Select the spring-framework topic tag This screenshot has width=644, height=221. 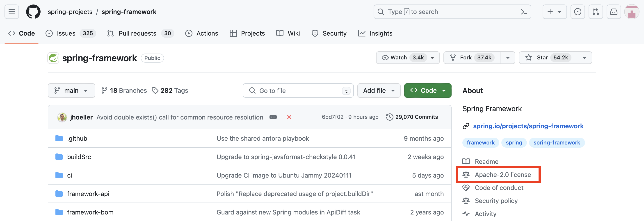557,143
